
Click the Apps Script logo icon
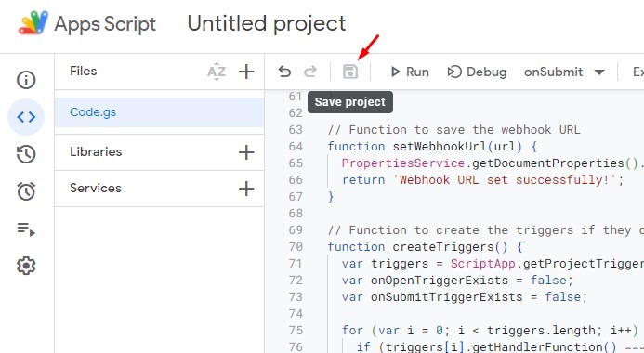click(33, 22)
